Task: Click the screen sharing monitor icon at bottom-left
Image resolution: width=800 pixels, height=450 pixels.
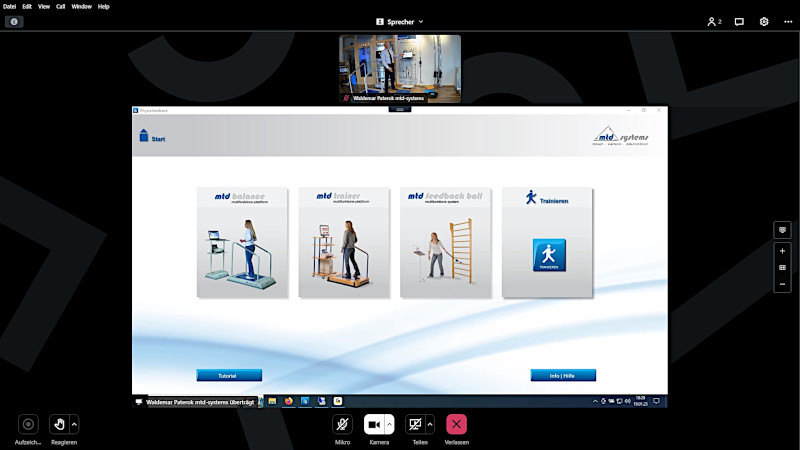Action: pos(139,402)
